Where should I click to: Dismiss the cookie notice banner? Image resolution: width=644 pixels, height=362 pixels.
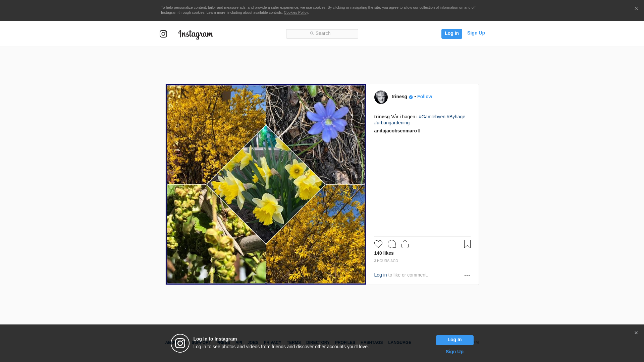click(636, 9)
